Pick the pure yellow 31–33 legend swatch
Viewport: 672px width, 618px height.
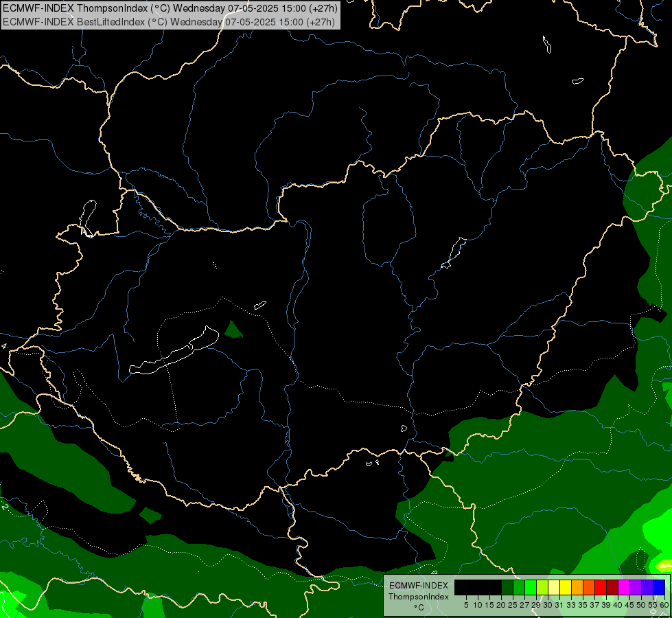click(x=566, y=587)
